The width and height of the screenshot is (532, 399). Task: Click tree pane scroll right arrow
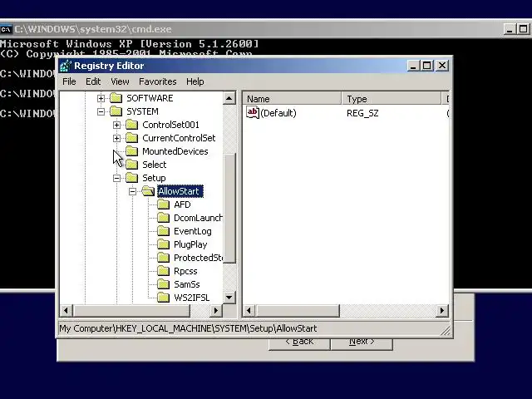point(216,310)
